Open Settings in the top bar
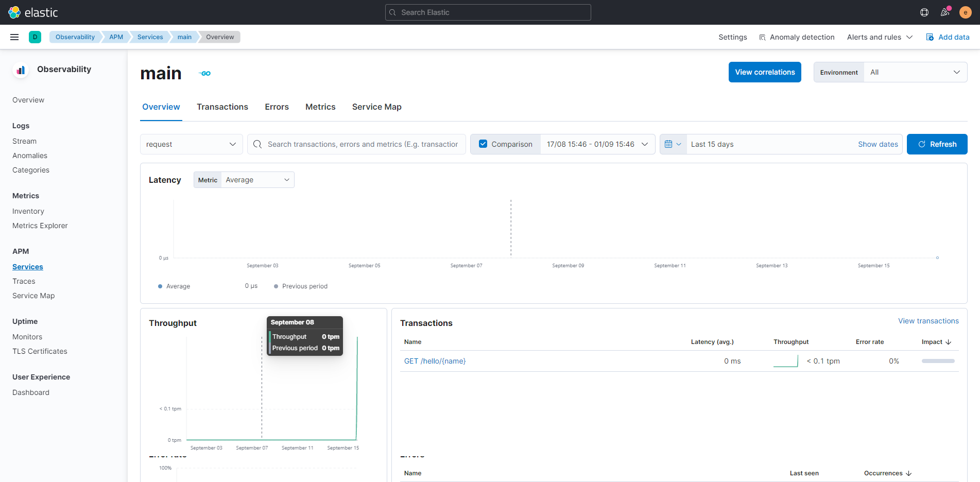Viewport: 980px width, 482px height. click(x=733, y=37)
